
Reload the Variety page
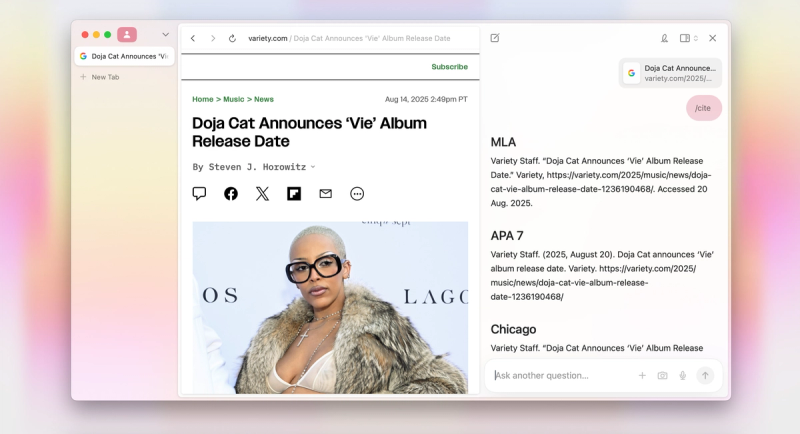[232, 38]
